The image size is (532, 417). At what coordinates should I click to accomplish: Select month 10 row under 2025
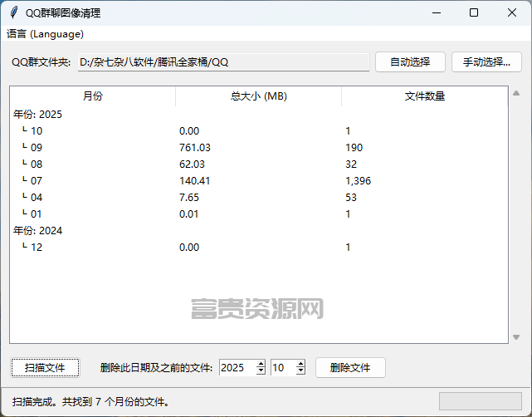pyautogui.click(x=259, y=131)
